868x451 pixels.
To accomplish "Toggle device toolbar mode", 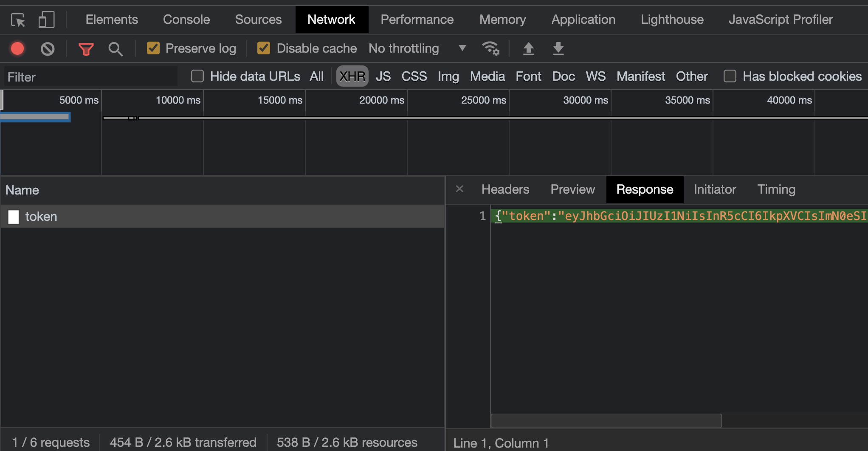I will pos(47,19).
